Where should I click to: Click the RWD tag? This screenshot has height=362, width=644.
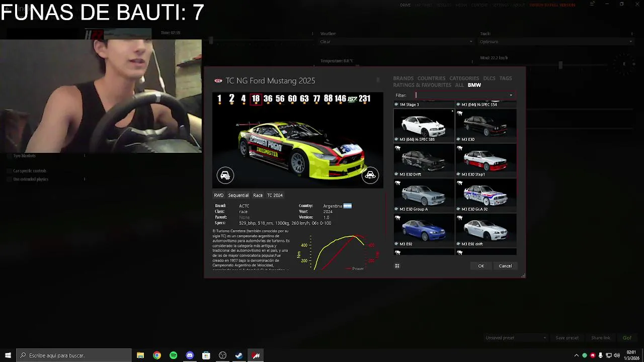(218, 195)
